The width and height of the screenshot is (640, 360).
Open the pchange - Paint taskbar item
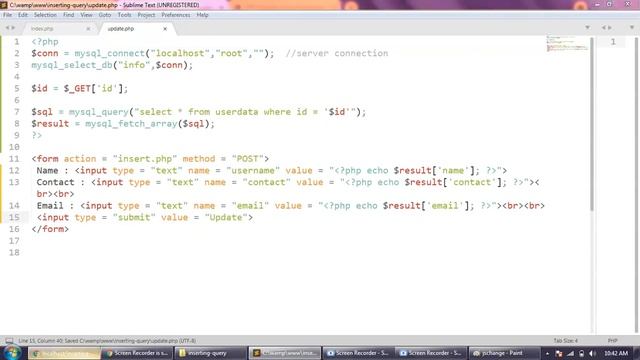(504, 353)
